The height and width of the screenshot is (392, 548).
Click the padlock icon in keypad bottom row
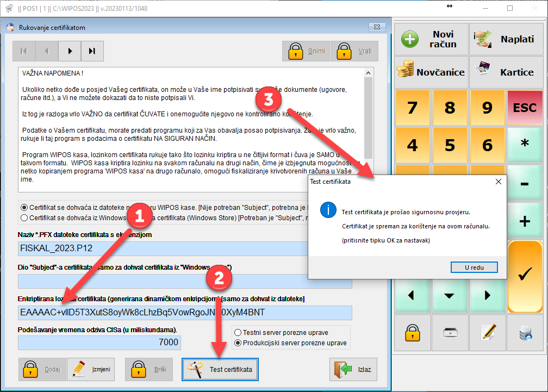412,333
